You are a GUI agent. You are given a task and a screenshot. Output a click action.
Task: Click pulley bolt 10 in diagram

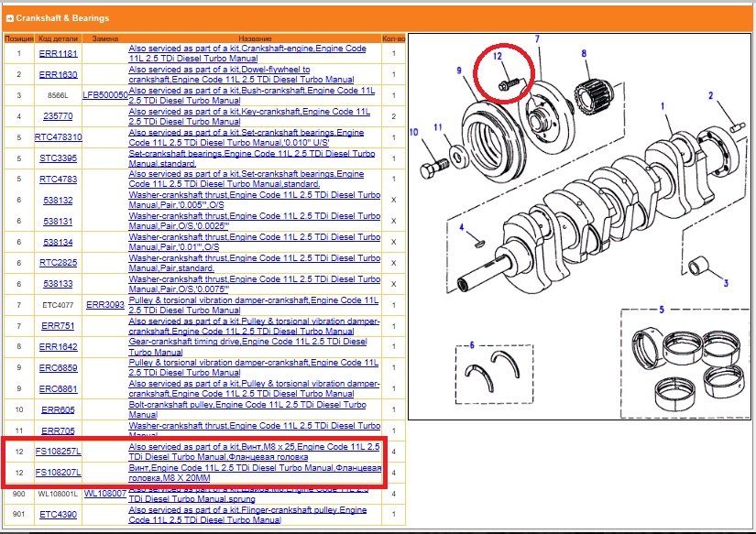point(429,169)
